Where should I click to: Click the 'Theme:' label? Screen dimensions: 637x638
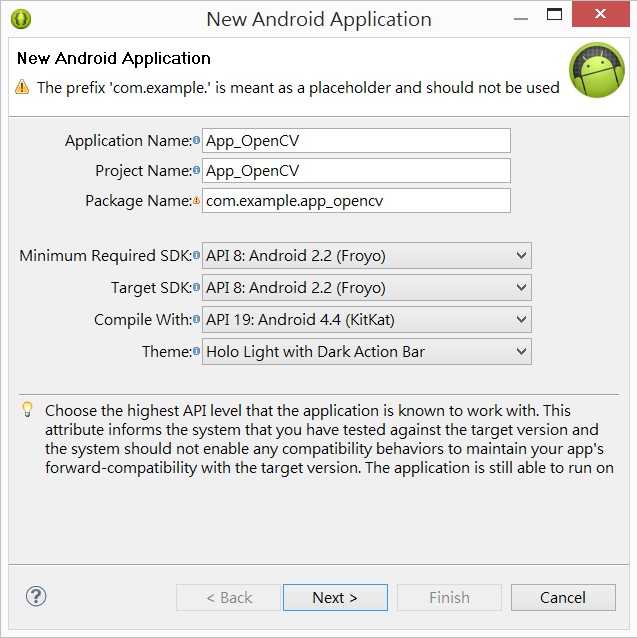167,352
